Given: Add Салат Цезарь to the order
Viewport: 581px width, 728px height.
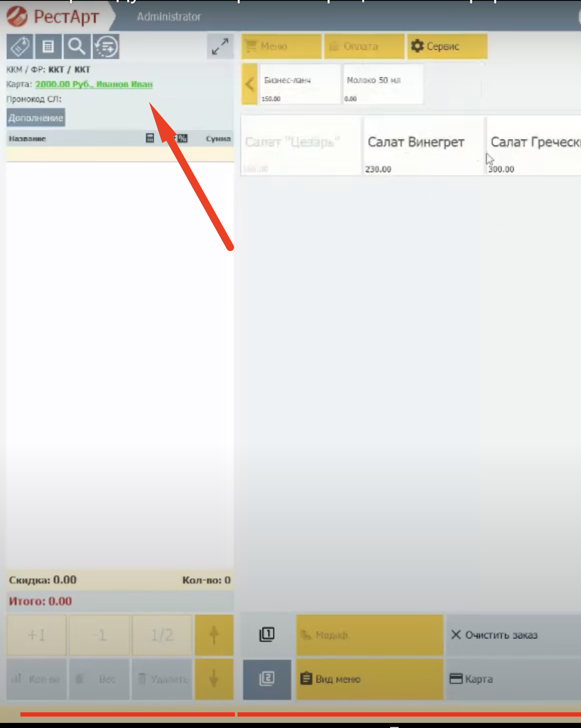Looking at the screenshot, I should [x=301, y=146].
